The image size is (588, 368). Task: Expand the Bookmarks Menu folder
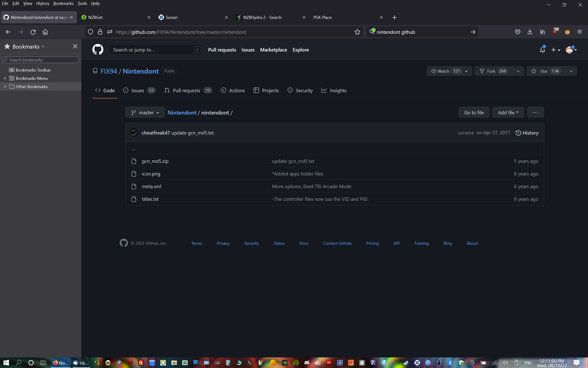point(5,78)
